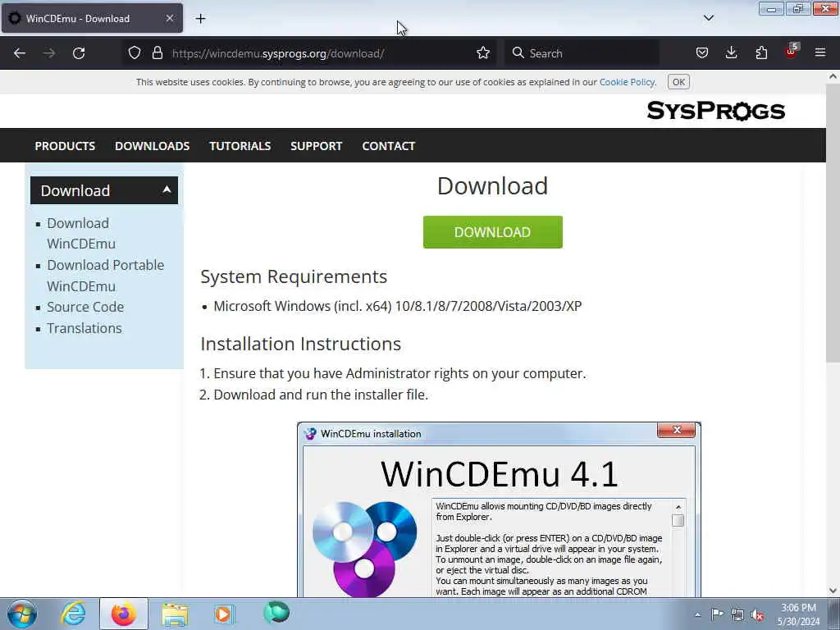Image resolution: width=840 pixels, height=630 pixels.
Task: Click the SysProgs logo
Action: pyautogui.click(x=715, y=111)
